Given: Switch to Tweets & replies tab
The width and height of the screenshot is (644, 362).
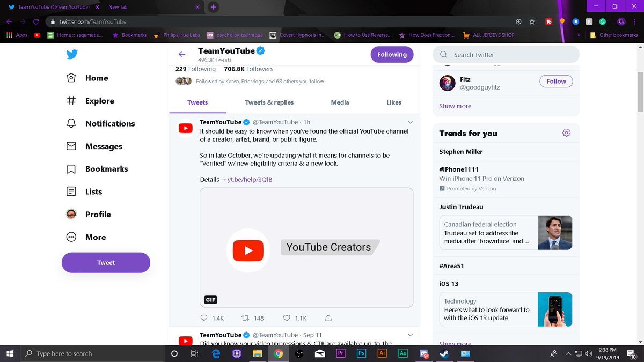Looking at the screenshot, I should (269, 102).
